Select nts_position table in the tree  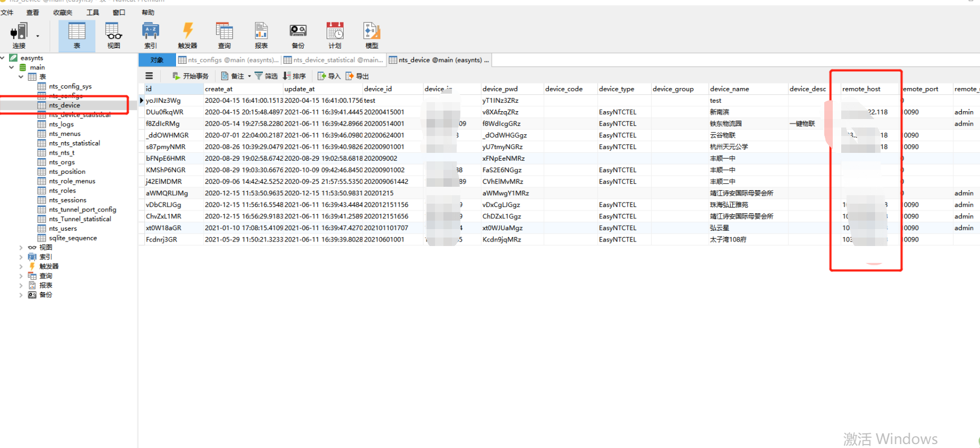point(67,172)
